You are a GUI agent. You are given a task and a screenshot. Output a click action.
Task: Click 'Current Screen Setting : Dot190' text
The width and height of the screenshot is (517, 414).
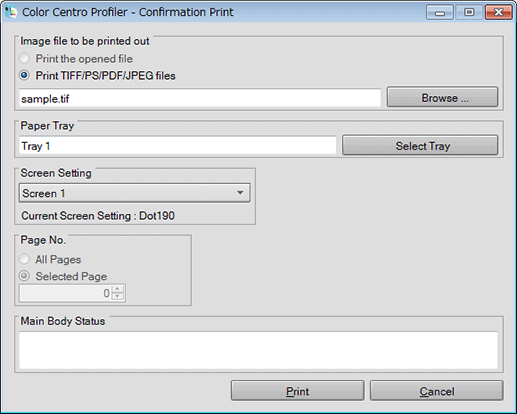click(98, 216)
